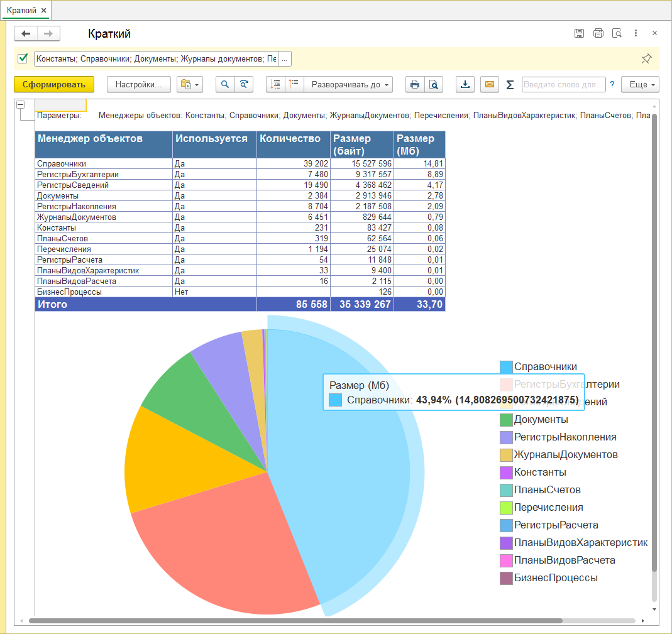Click the ЖурналыДокументов legend label

566,455
